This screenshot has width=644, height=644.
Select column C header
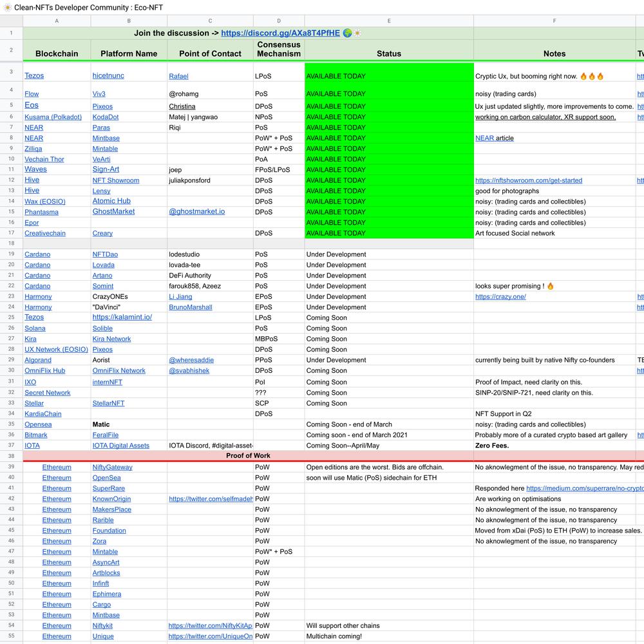click(x=211, y=21)
